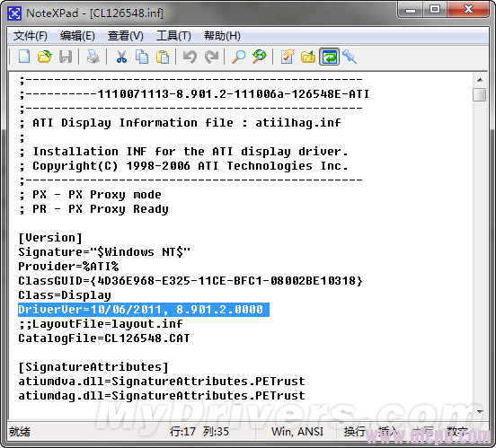
Task: Click the 换行 status bar entry
Action: (355, 432)
